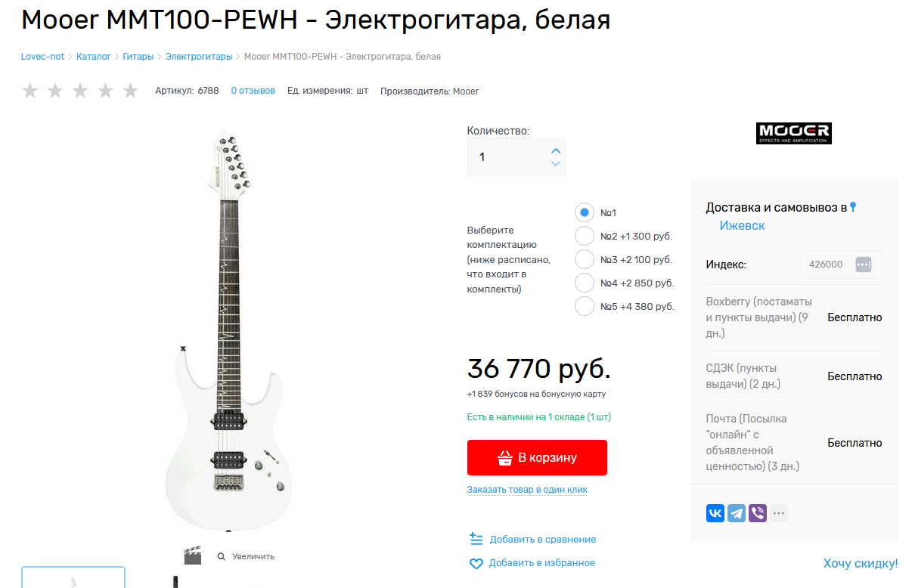Share via Viber icon

tap(758, 513)
